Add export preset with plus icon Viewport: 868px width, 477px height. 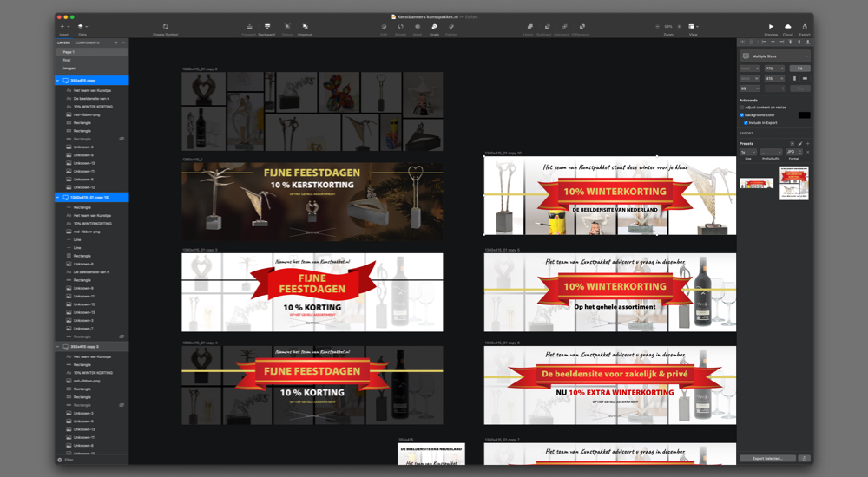point(807,143)
